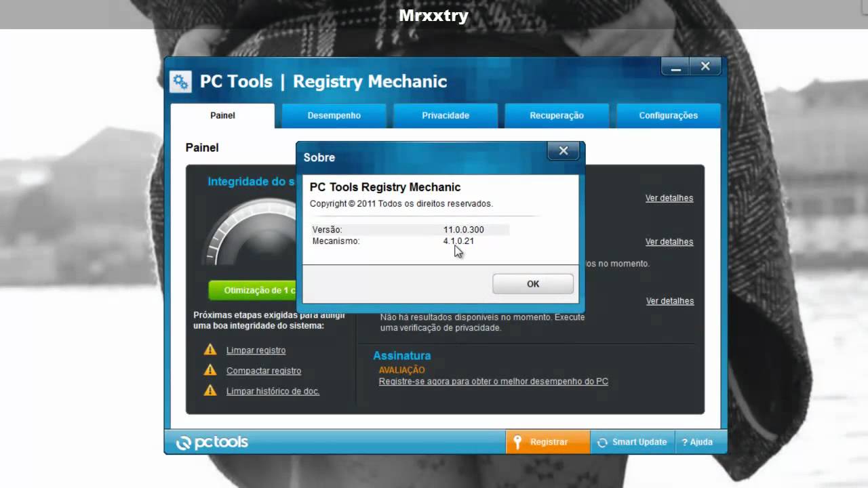Click the pctools logo in footer
The height and width of the screenshot is (488, 868).
(x=212, y=443)
